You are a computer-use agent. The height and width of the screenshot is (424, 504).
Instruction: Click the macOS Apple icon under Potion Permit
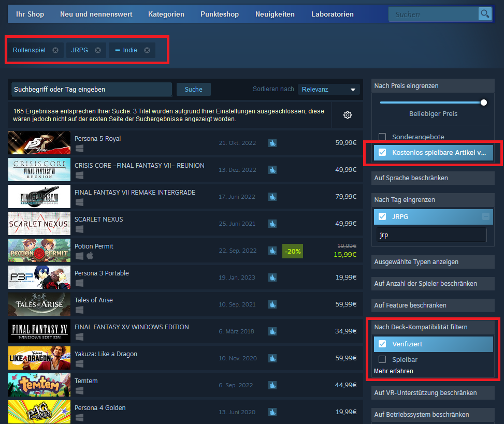click(x=90, y=256)
